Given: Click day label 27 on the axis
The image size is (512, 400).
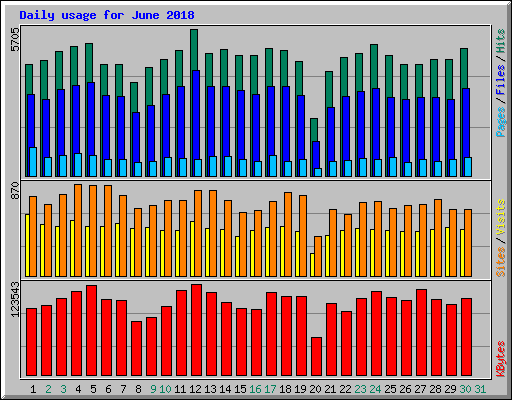Looking at the screenshot, I should pos(420,389).
